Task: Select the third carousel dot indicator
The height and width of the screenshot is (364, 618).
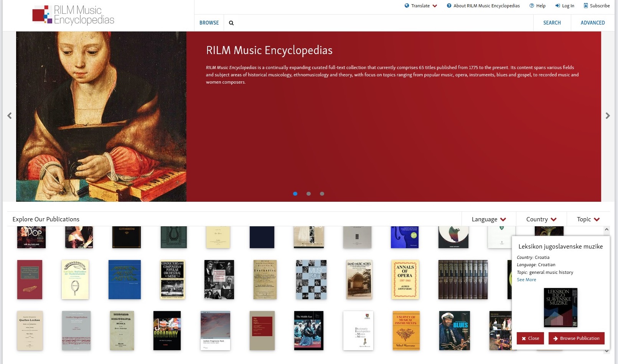Action: tap(322, 194)
